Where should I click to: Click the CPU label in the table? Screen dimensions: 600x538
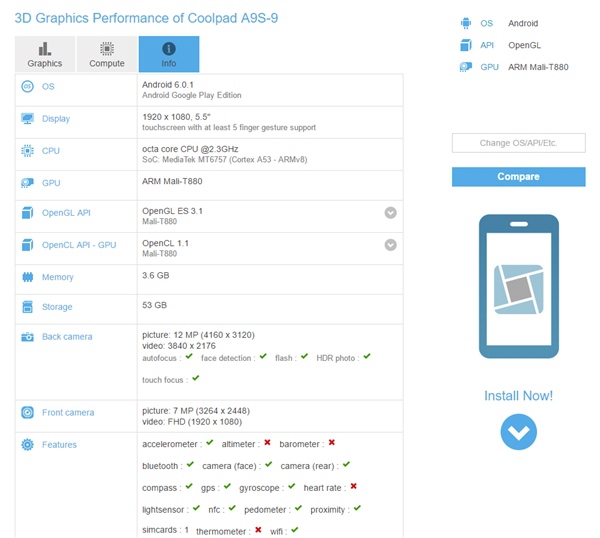[51, 151]
